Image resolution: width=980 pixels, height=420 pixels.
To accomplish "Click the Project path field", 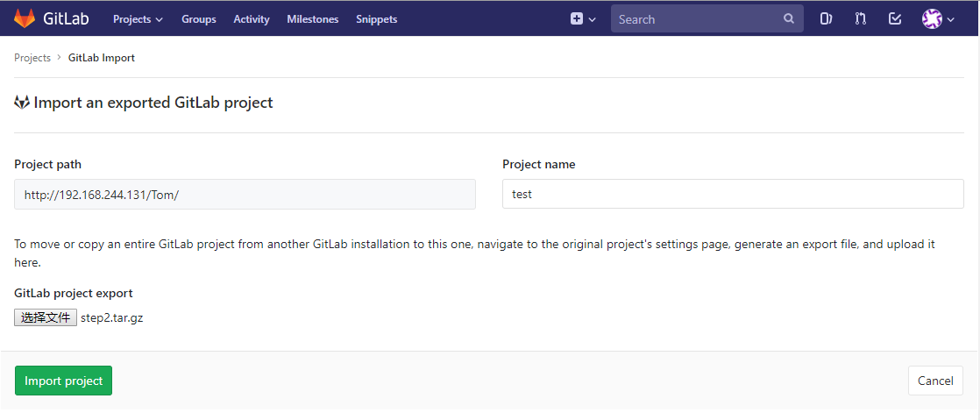I will [245, 195].
